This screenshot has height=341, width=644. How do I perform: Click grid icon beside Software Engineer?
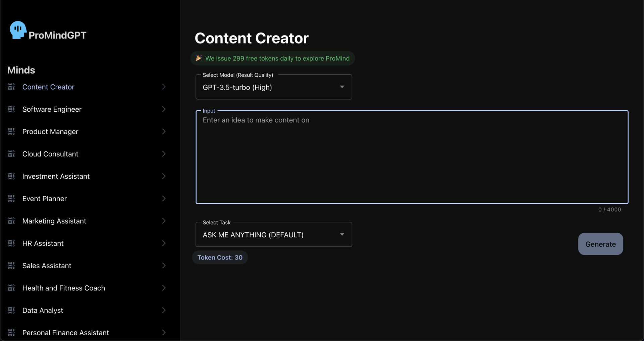pyautogui.click(x=11, y=109)
